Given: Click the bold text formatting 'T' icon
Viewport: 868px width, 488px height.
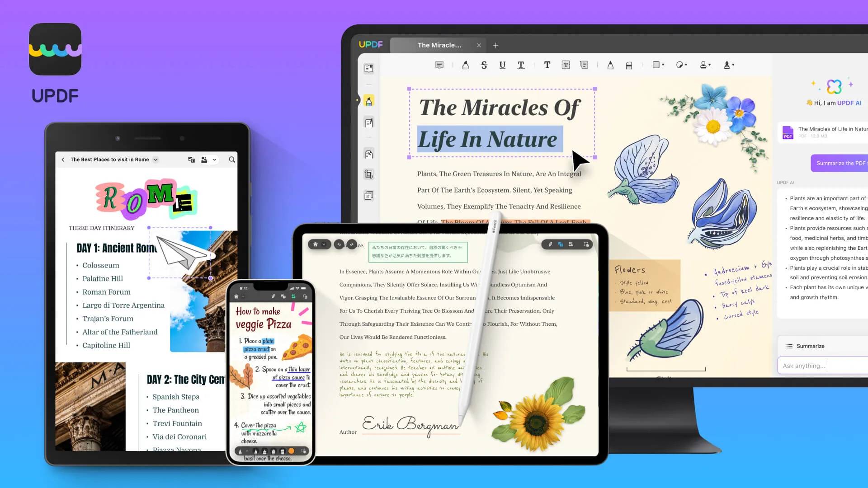Looking at the screenshot, I should pyautogui.click(x=546, y=65).
